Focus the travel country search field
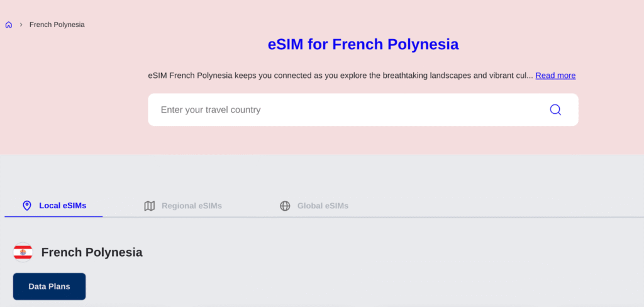This screenshot has height=307, width=644. tap(346, 110)
